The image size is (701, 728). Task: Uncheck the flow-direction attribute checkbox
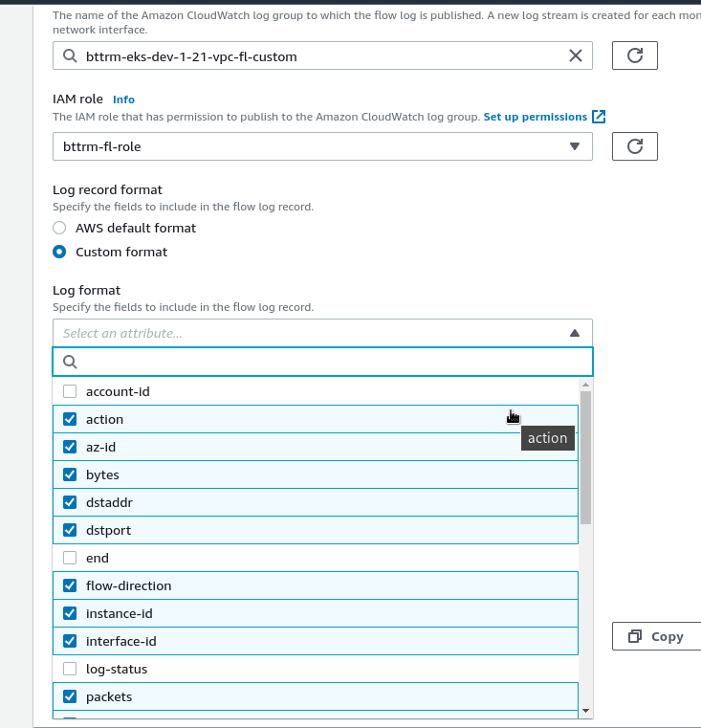coord(70,585)
